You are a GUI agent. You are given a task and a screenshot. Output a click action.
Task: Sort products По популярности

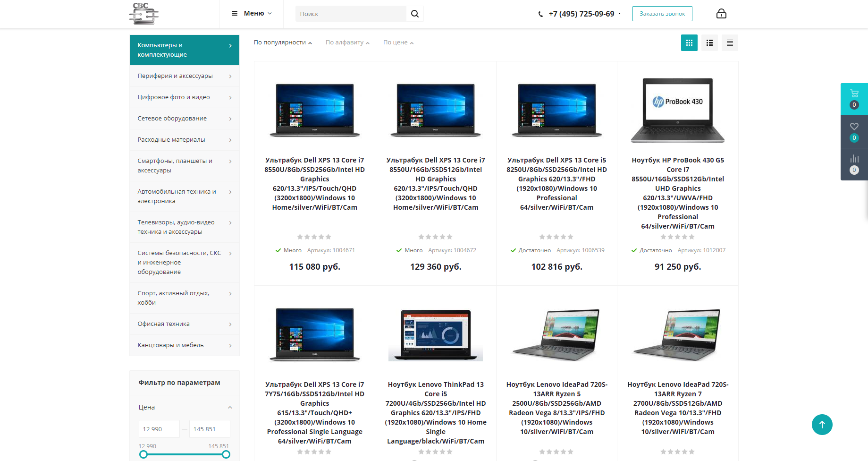click(x=283, y=43)
